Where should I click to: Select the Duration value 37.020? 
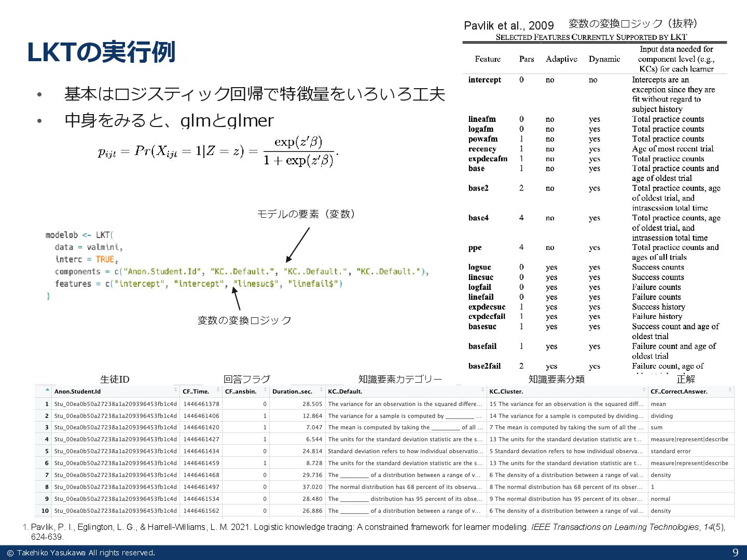[312, 487]
